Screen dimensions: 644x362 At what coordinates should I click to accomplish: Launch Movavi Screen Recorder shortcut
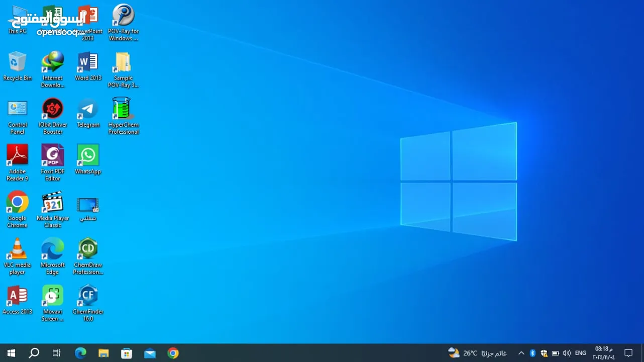coord(53,303)
